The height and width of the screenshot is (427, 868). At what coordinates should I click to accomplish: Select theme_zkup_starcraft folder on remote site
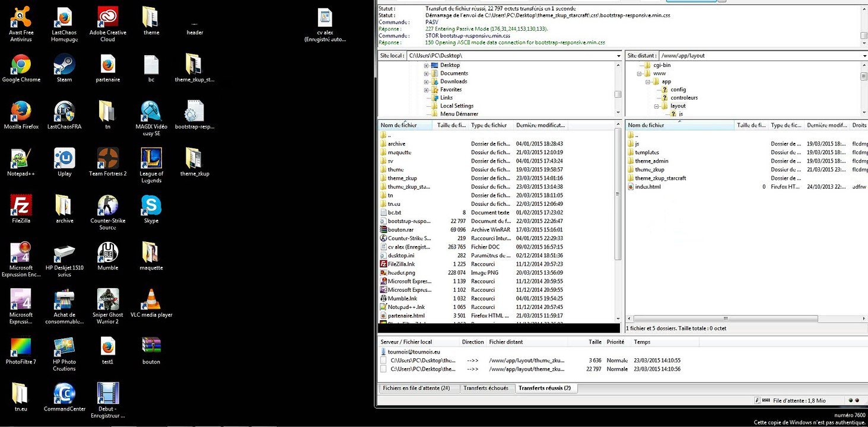point(660,178)
